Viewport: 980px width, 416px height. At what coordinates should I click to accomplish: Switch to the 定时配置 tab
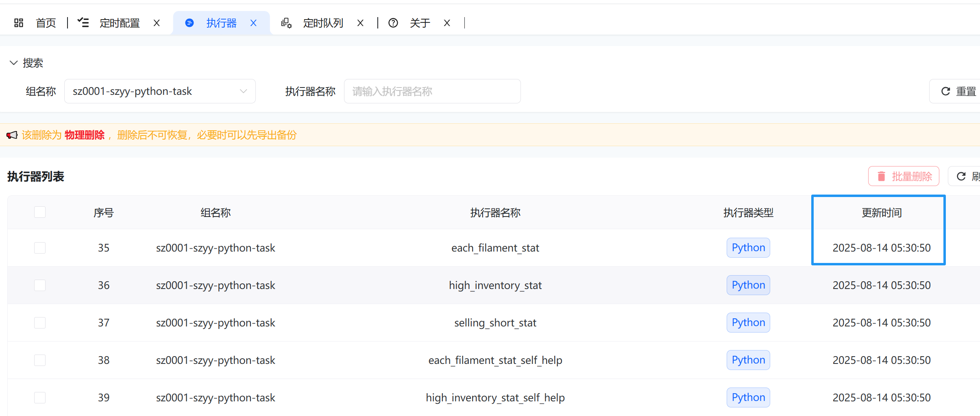120,23
